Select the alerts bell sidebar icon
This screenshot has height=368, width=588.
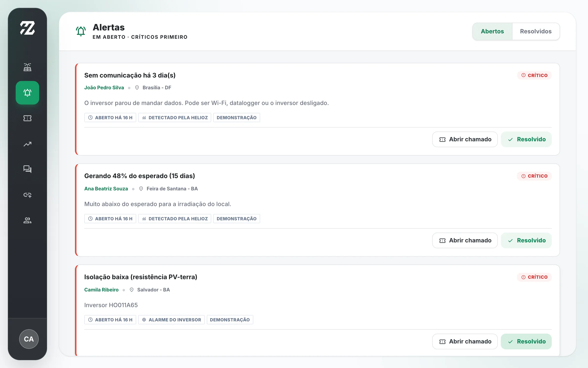tap(27, 93)
